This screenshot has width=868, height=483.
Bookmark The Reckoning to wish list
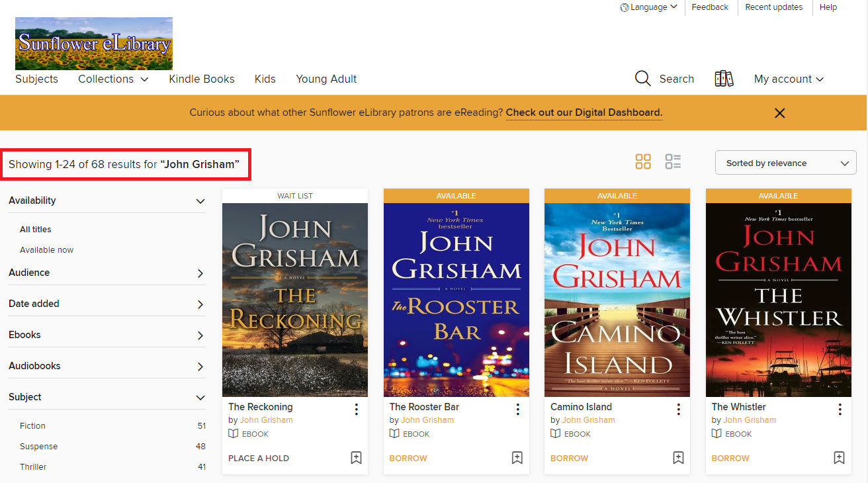click(x=356, y=458)
